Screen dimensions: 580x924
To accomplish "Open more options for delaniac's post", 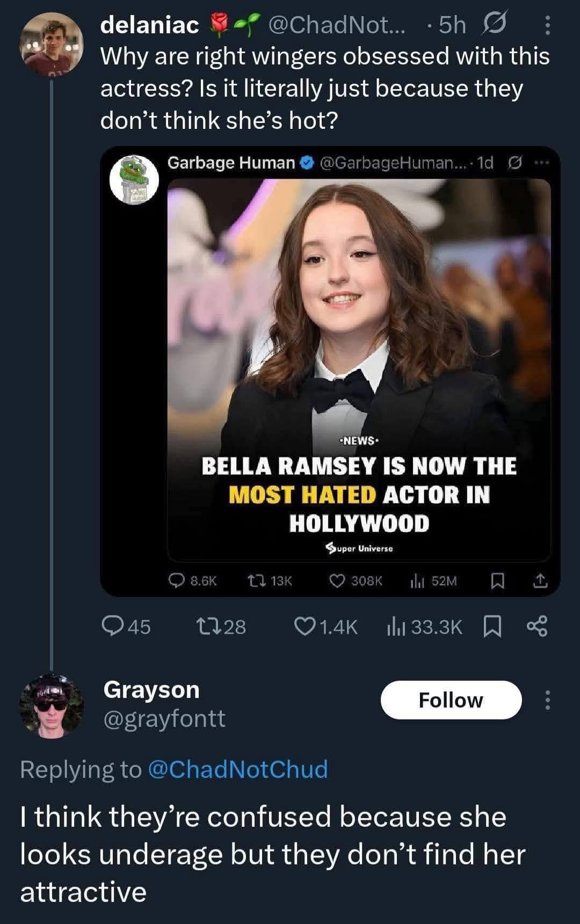I will (x=547, y=25).
